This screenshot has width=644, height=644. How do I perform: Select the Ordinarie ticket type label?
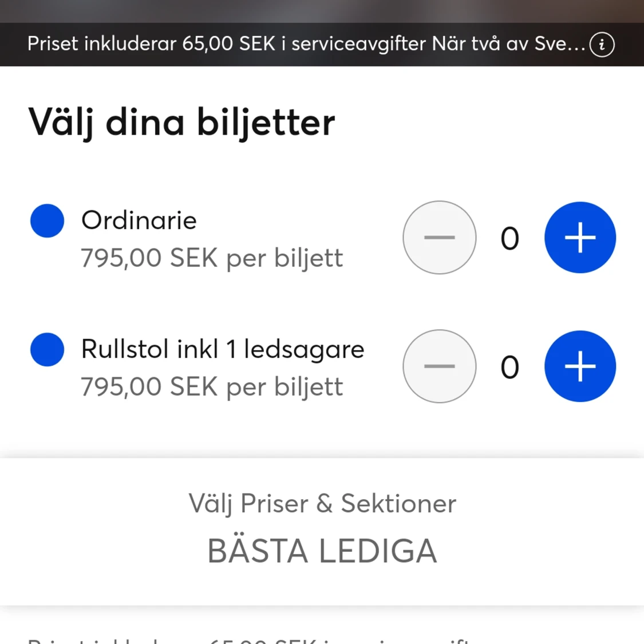click(x=139, y=220)
